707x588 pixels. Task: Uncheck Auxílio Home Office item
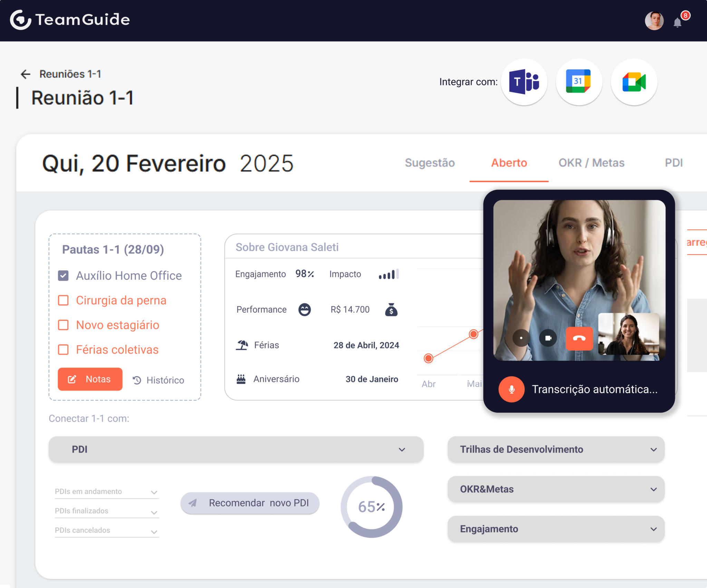pos(63,276)
